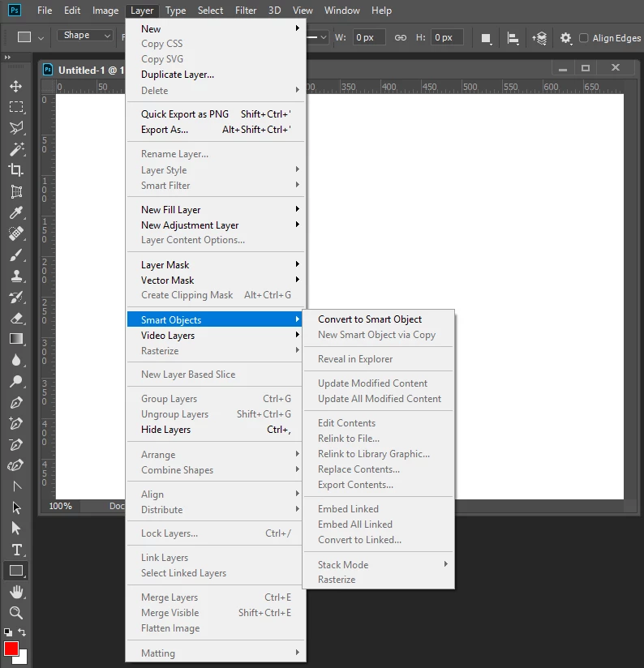
Task: Select the Move tool
Action: tap(16, 86)
